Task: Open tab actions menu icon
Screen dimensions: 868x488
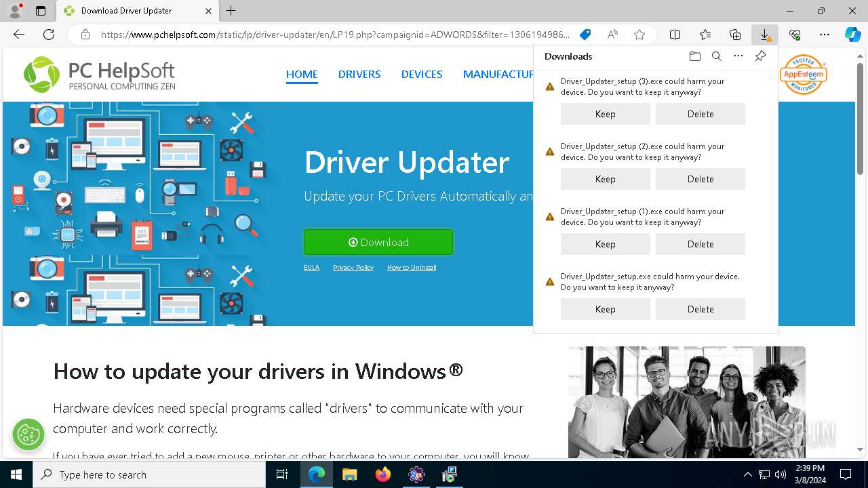Action: coord(41,11)
